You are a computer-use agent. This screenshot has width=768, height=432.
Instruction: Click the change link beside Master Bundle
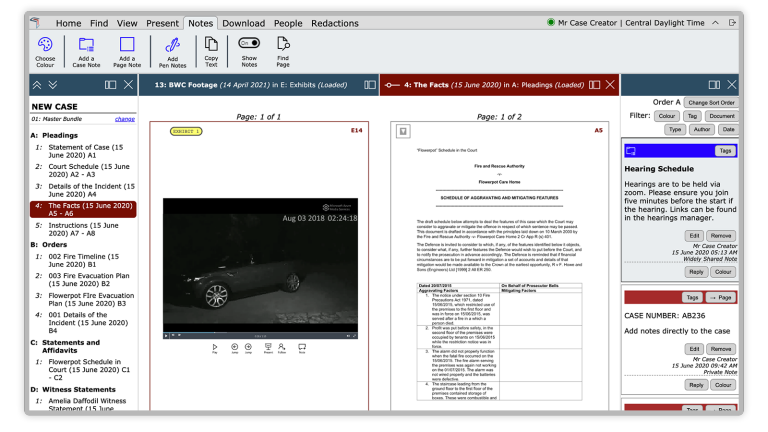(125, 119)
